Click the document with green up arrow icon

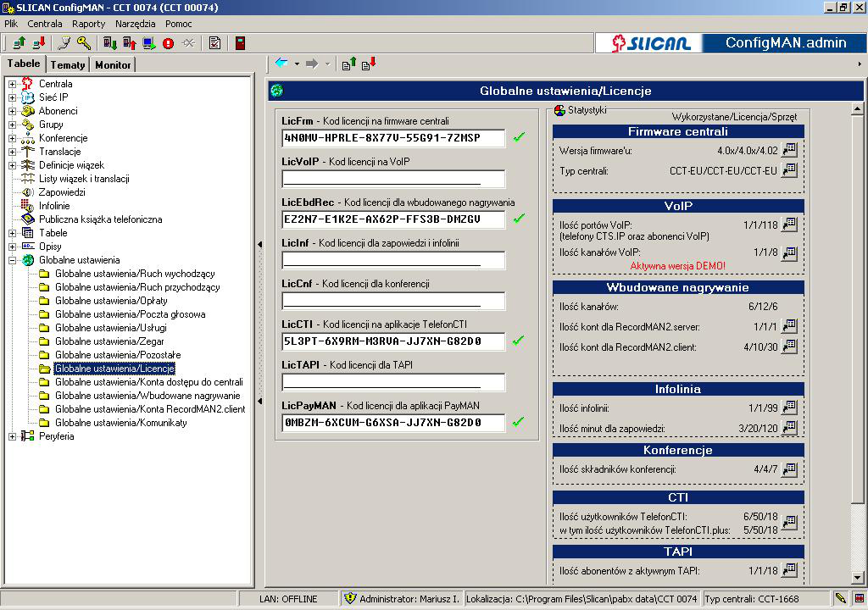tap(348, 64)
